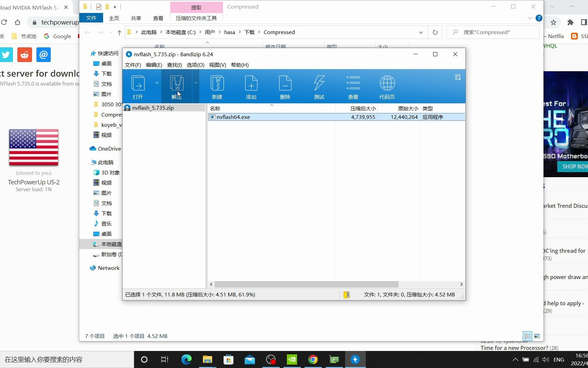Viewport: 588px width, 368px height.
Task: Click the Twitter share icon on webpage
Action: 6,55
